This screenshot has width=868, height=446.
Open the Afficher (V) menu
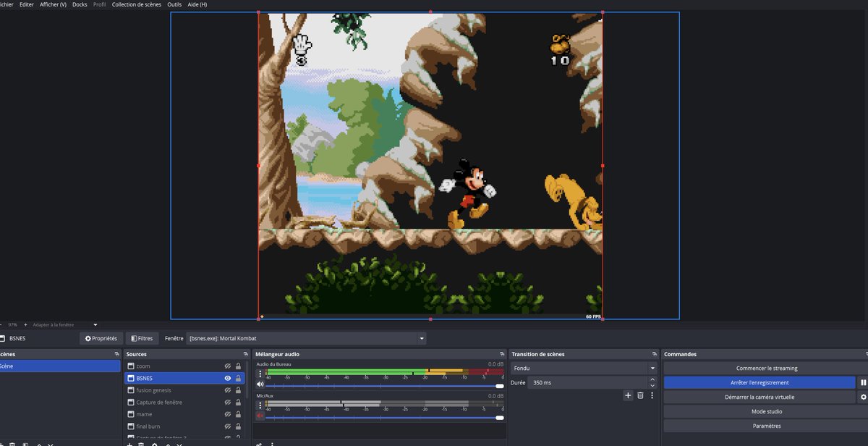click(x=53, y=4)
